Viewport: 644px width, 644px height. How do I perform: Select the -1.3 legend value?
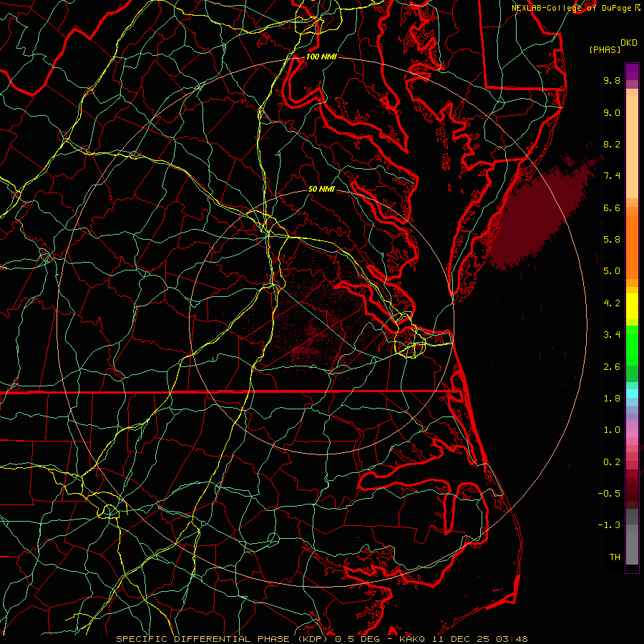pyautogui.click(x=609, y=525)
